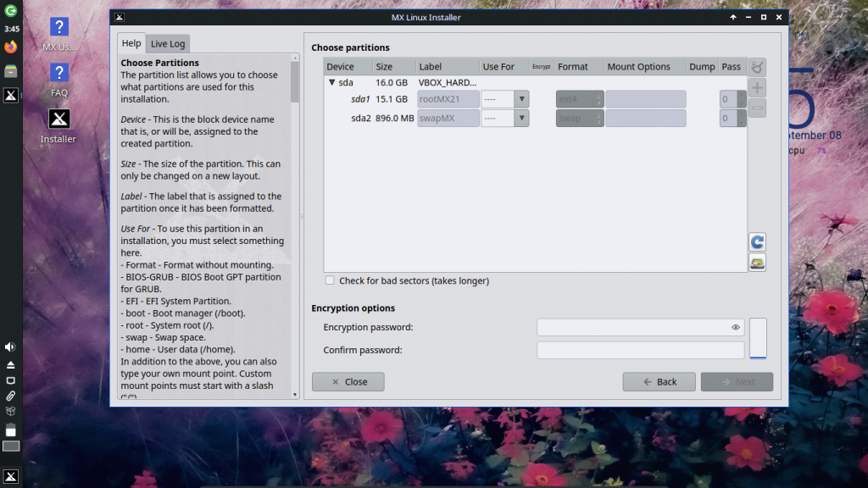Click the volume speaker icon in panel
Screen dimensions: 868x488
(10, 347)
